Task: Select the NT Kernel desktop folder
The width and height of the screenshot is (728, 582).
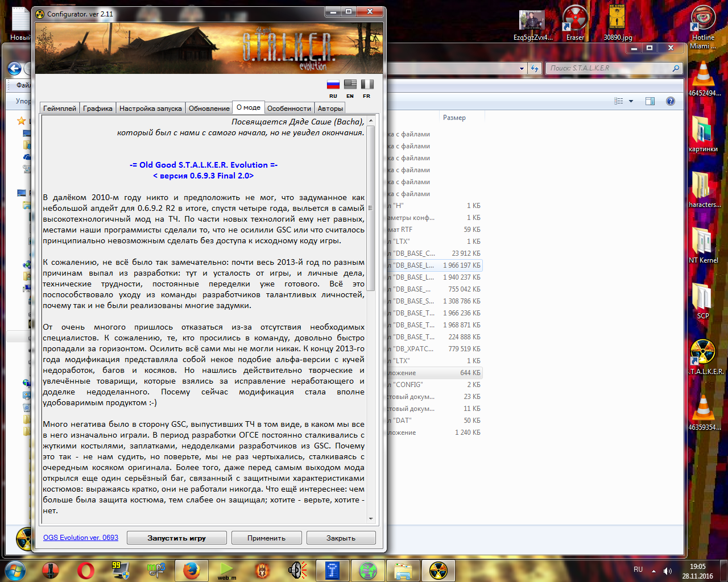Action: (x=703, y=245)
